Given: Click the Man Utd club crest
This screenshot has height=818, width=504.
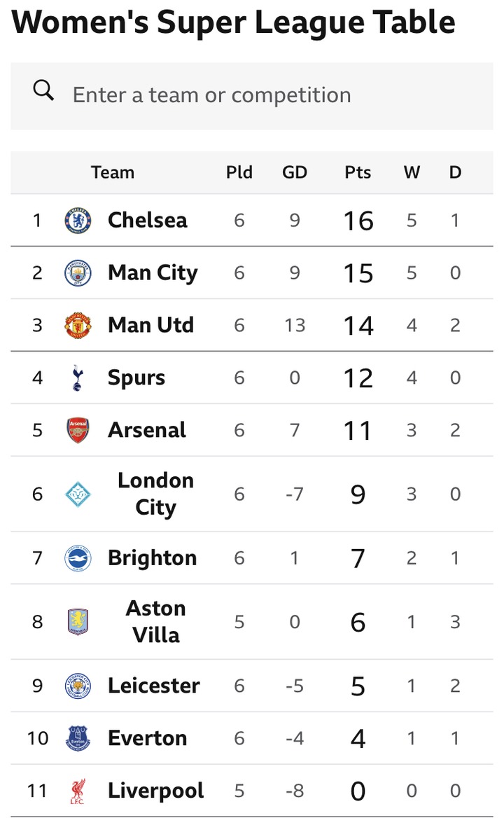Looking at the screenshot, I should [x=78, y=326].
